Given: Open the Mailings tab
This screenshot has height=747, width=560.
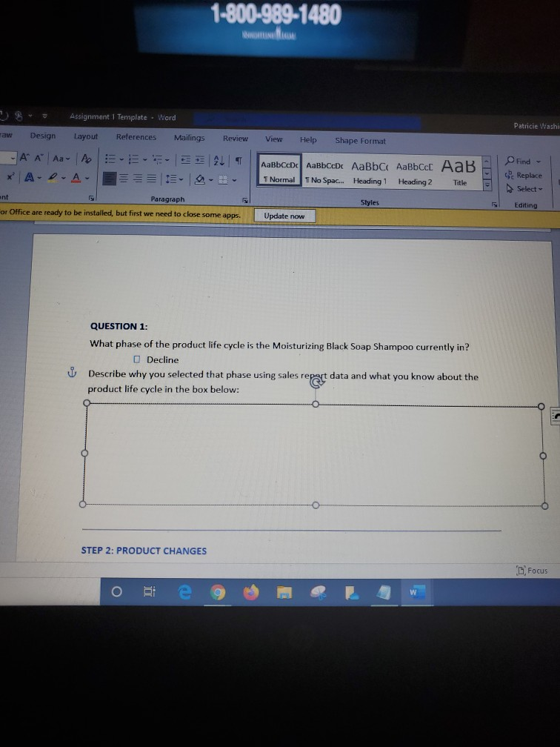Looking at the screenshot, I should click(189, 138).
